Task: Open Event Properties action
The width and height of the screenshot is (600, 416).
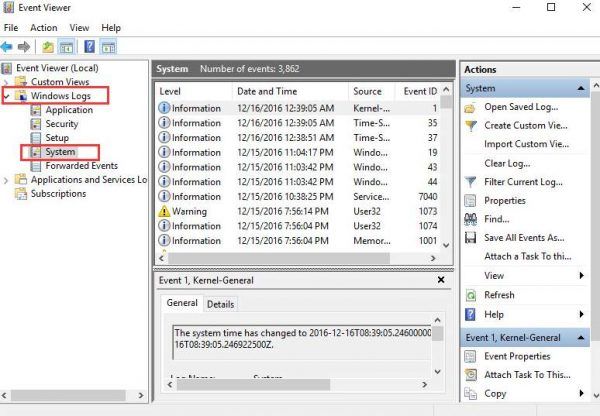Action: pyautogui.click(x=517, y=356)
